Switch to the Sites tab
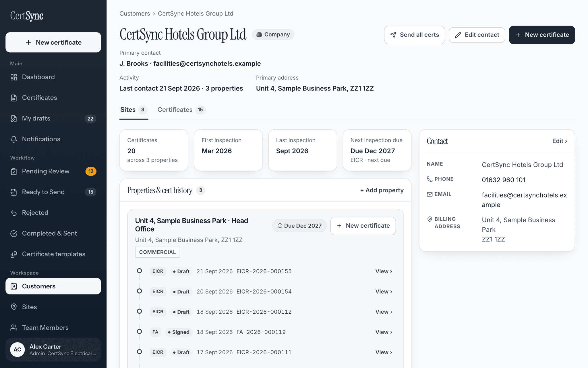The image size is (588, 368). pos(134,110)
